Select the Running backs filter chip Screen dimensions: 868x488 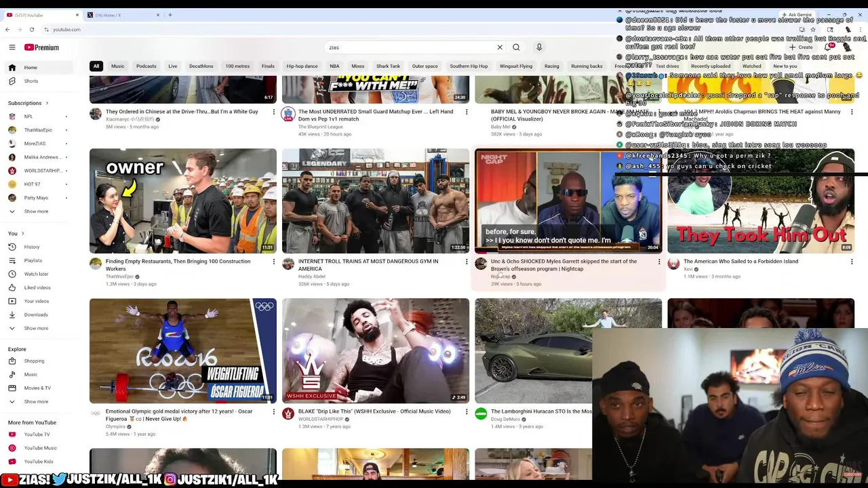tap(587, 66)
